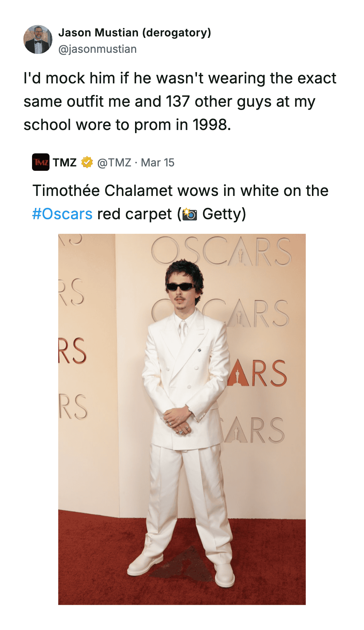Viewport: 364px width, 630px height.
Task: Open the Mar 15 timestamp link
Action: click(158, 162)
